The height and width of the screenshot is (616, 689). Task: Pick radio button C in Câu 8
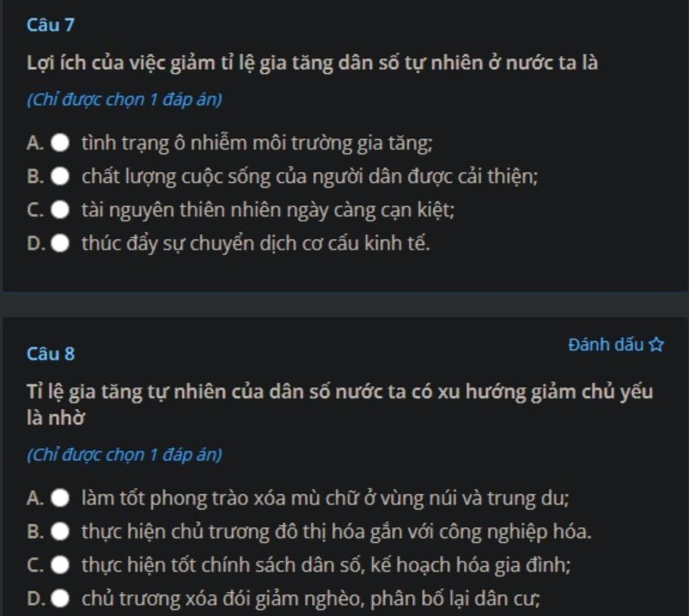tap(61, 565)
